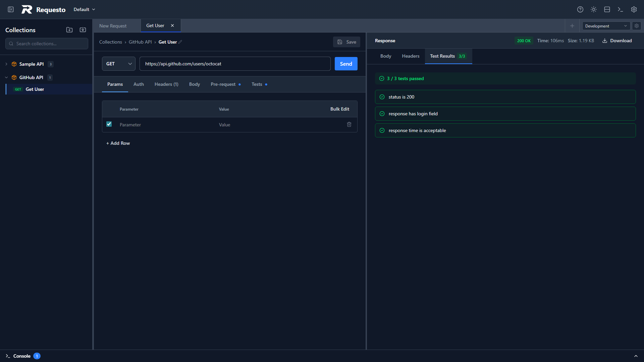Open the Headers (1) request tab
The width and height of the screenshot is (644, 362).
tap(166, 84)
